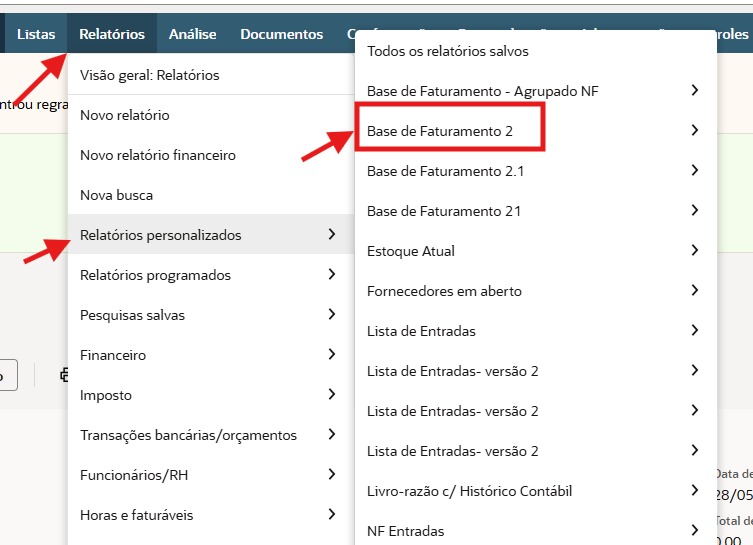This screenshot has height=545, width=753.
Task: Open the Financeiro submenu
Action: click(113, 355)
